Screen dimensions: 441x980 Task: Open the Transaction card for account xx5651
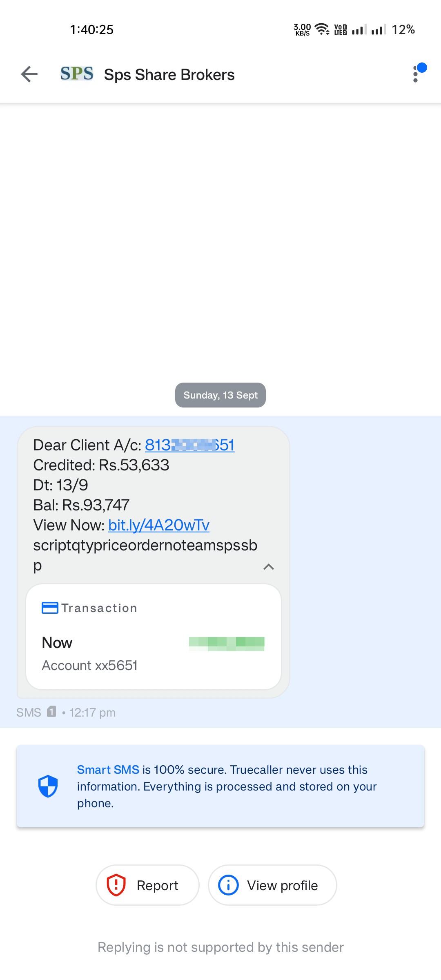point(154,637)
